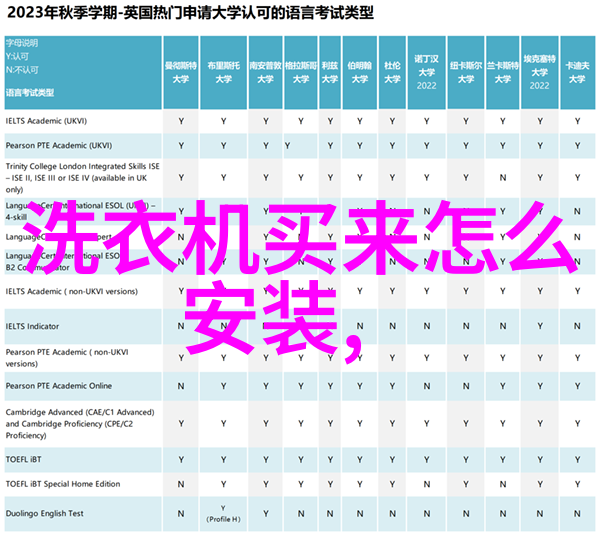
Task: Click the Y:认可 legend line
Action: tap(17, 57)
